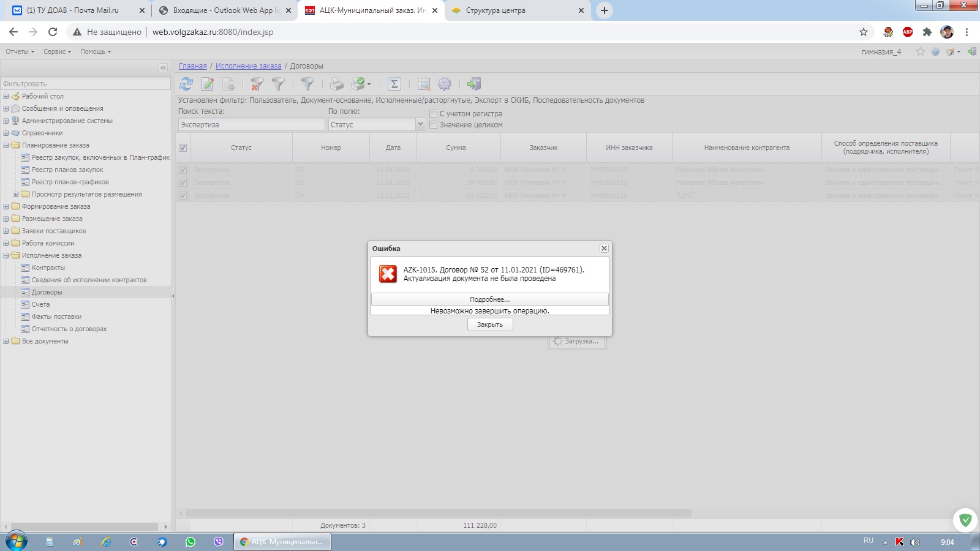980x551 pixels.
Task: Click the edit document pencil icon
Action: tap(208, 84)
